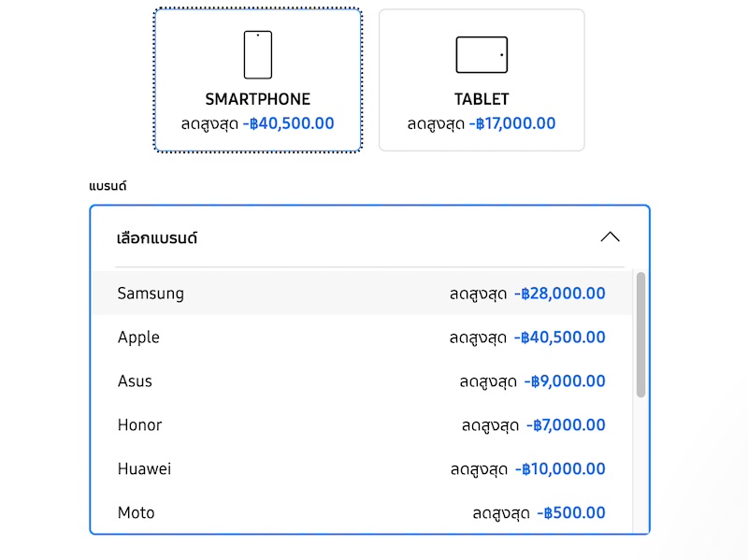The image size is (748, 560).
Task: Click Apple's -฿40,500.00 discount amount
Action: tap(560, 337)
